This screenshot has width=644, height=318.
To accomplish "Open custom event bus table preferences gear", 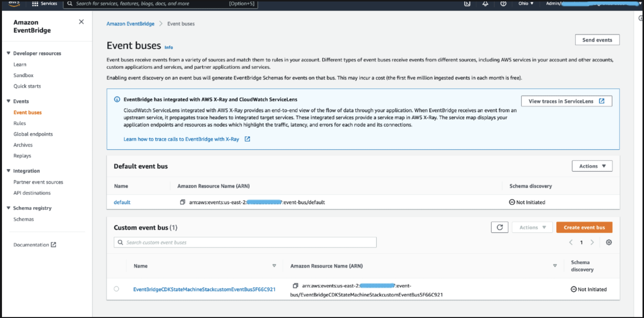I will click(x=609, y=242).
